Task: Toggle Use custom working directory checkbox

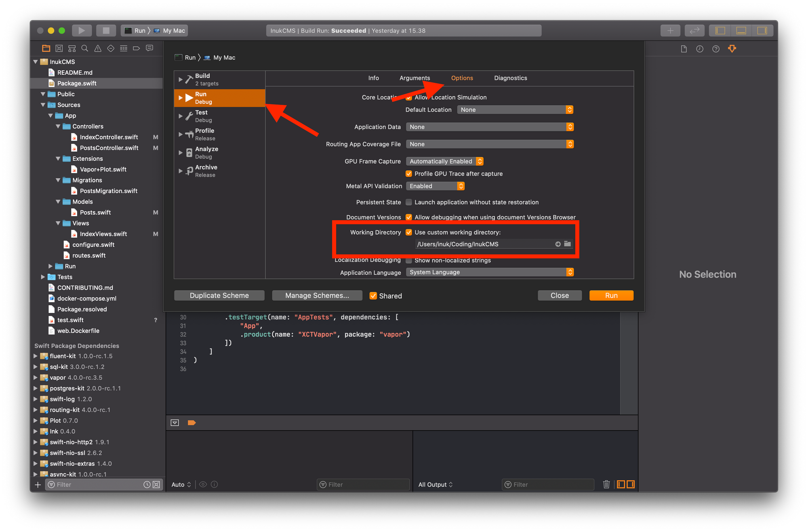Action: pyautogui.click(x=409, y=232)
